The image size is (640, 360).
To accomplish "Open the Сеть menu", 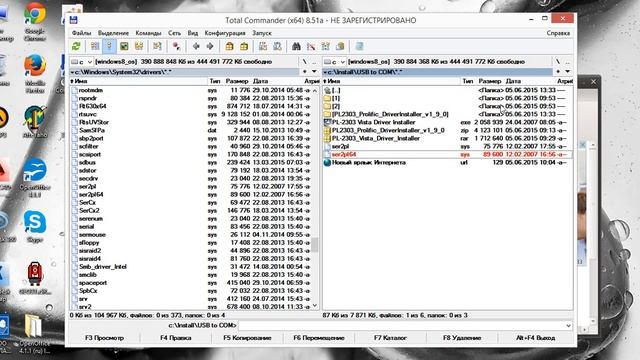I will [174, 33].
